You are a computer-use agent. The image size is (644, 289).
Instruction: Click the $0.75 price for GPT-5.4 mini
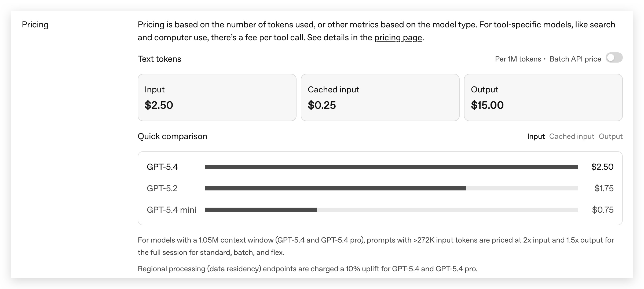point(603,210)
